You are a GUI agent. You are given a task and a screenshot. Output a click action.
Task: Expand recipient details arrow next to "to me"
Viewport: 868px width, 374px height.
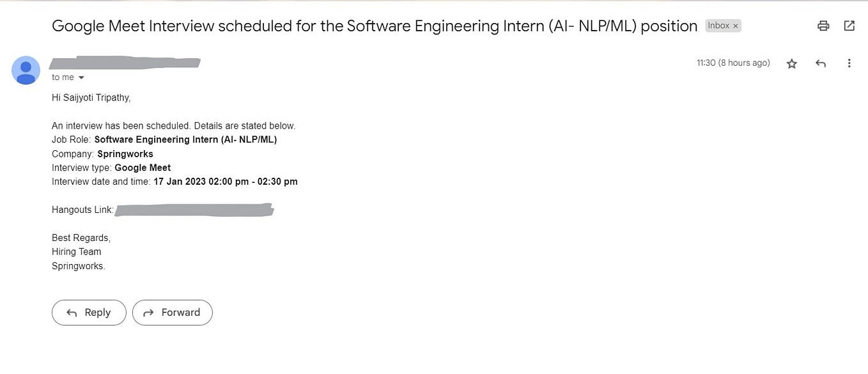coord(81,78)
